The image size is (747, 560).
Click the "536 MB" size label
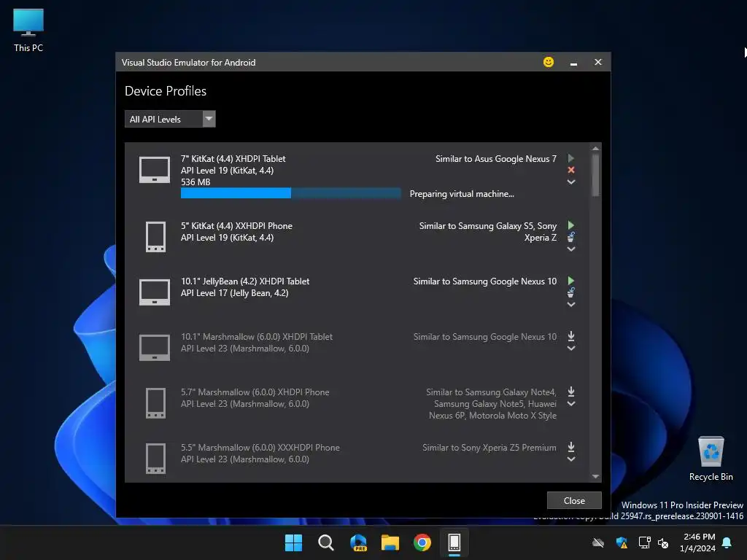pyautogui.click(x=196, y=182)
